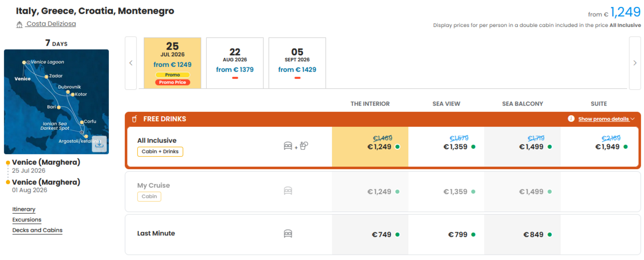Click Corfu port on the map

(x=82, y=122)
